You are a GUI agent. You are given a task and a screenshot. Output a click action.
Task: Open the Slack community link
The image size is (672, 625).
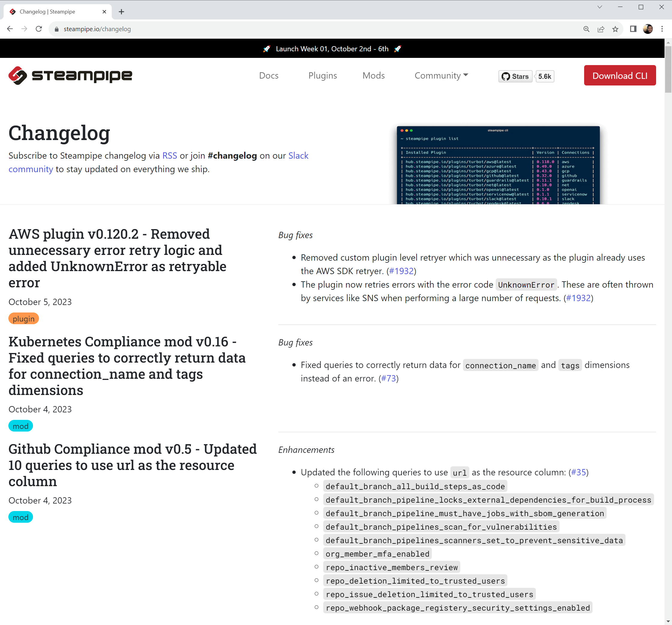(x=298, y=155)
